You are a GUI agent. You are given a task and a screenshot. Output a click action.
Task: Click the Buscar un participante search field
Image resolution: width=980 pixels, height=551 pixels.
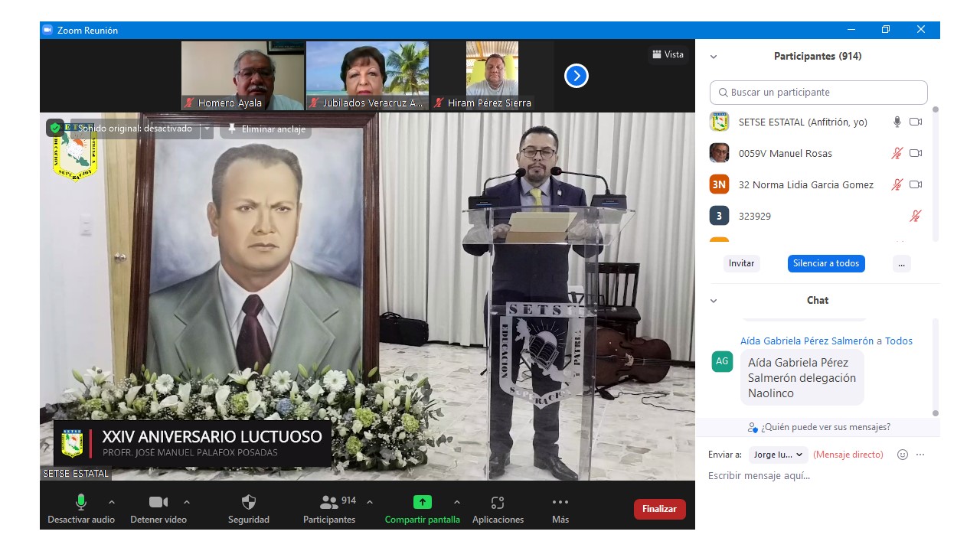818,93
